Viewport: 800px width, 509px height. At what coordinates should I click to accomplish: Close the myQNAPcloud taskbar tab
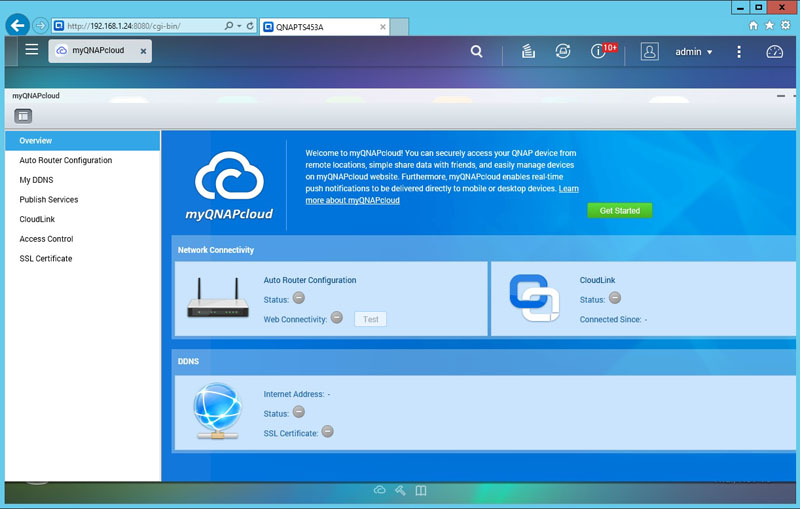142,50
